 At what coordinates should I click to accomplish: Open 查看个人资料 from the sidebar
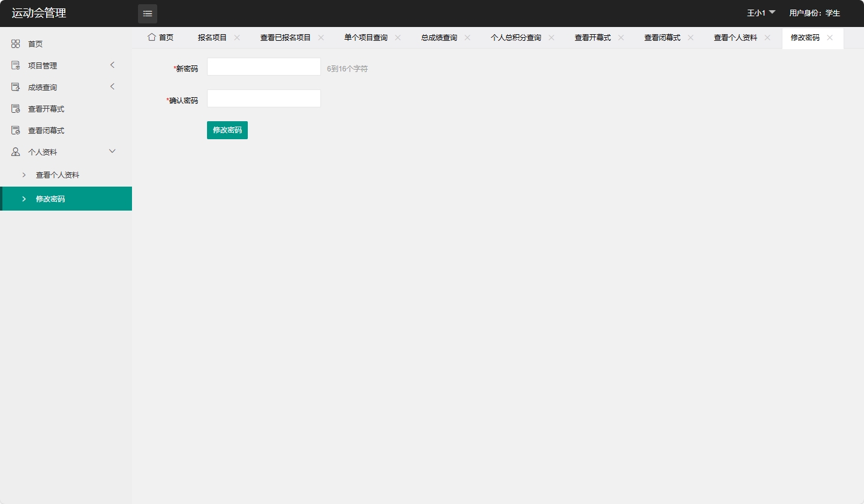[x=56, y=175]
